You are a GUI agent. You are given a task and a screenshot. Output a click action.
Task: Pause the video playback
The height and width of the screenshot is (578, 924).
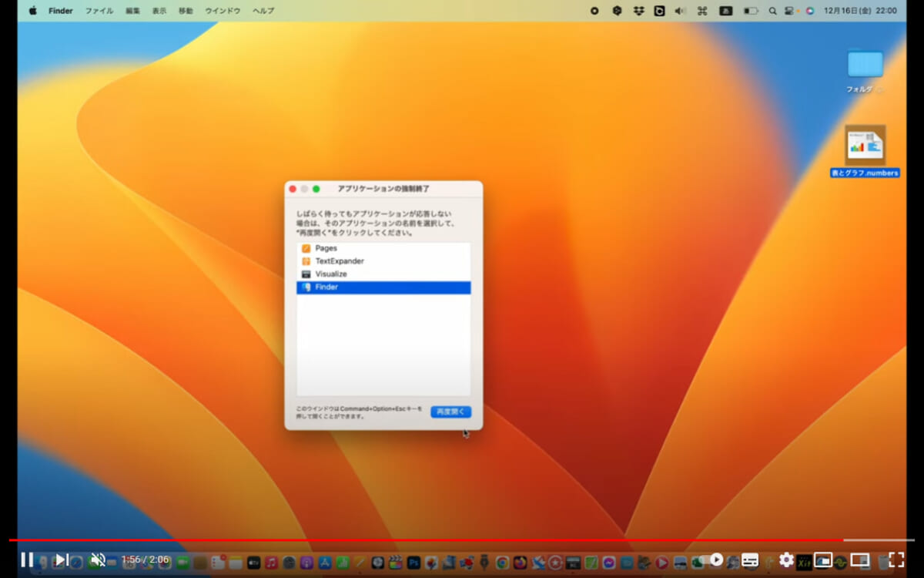tap(27, 560)
